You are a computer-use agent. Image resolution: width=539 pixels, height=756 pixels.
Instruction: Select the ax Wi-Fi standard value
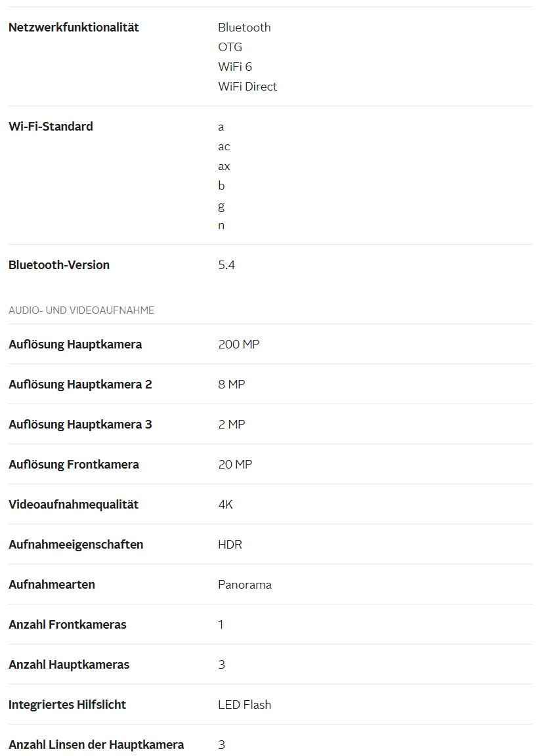[x=224, y=166]
